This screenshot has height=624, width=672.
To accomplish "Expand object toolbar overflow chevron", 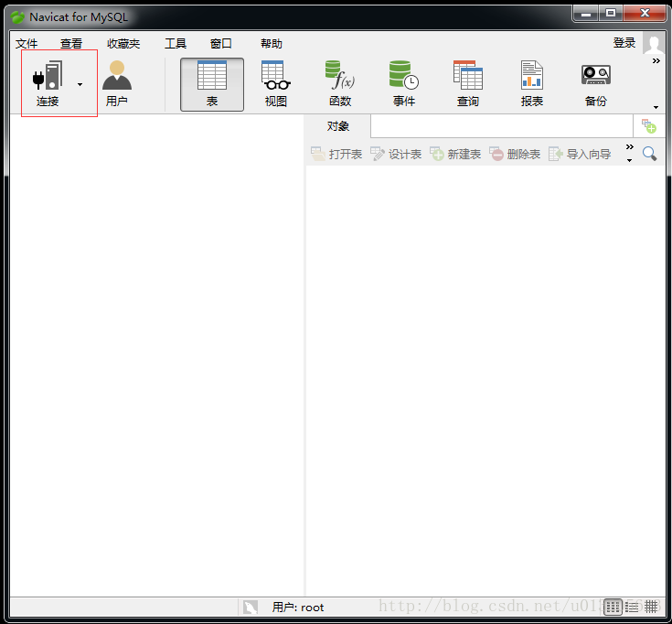I will [x=630, y=147].
